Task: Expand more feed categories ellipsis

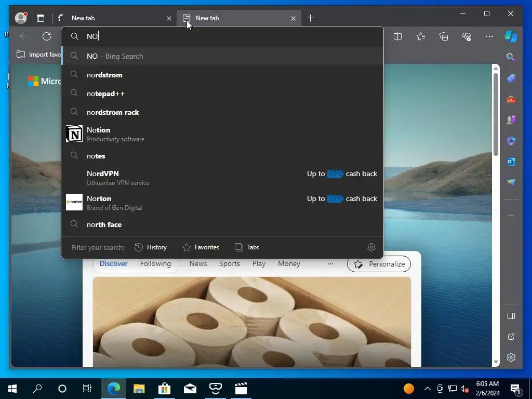Action: click(330, 263)
